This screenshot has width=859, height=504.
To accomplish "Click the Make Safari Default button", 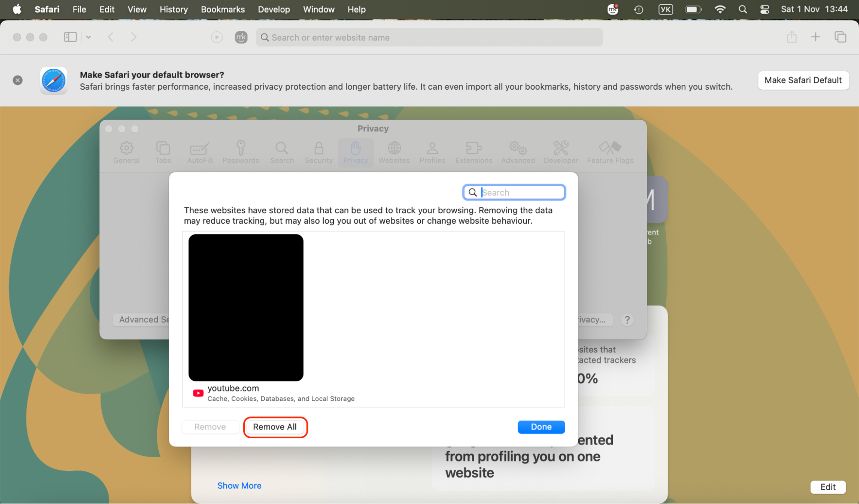I will (x=803, y=80).
